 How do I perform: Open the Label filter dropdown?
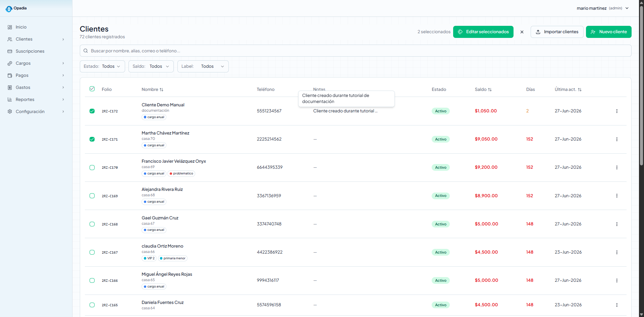(203, 66)
